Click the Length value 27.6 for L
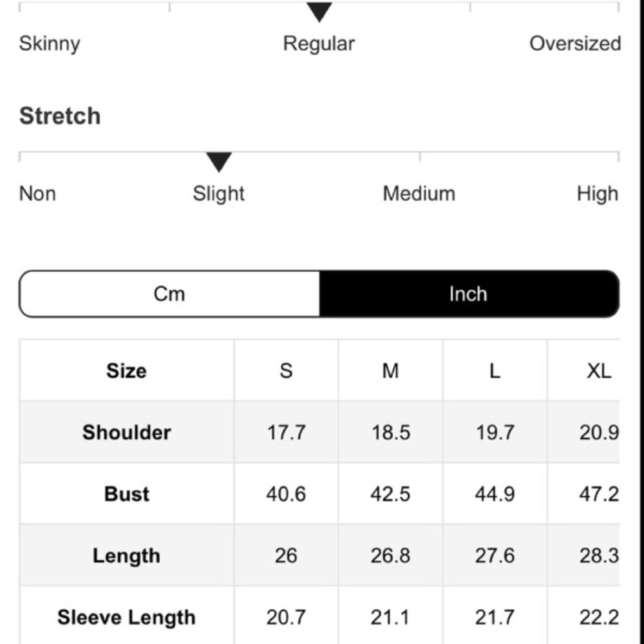Image resolution: width=644 pixels, height=644 pixels. pyautogui.click(x=495, y=556)
